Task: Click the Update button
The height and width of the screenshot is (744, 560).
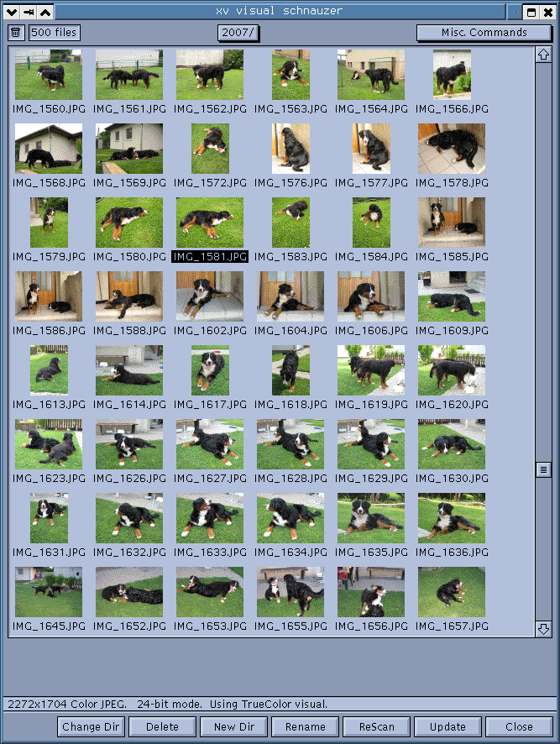Action: 448,726
